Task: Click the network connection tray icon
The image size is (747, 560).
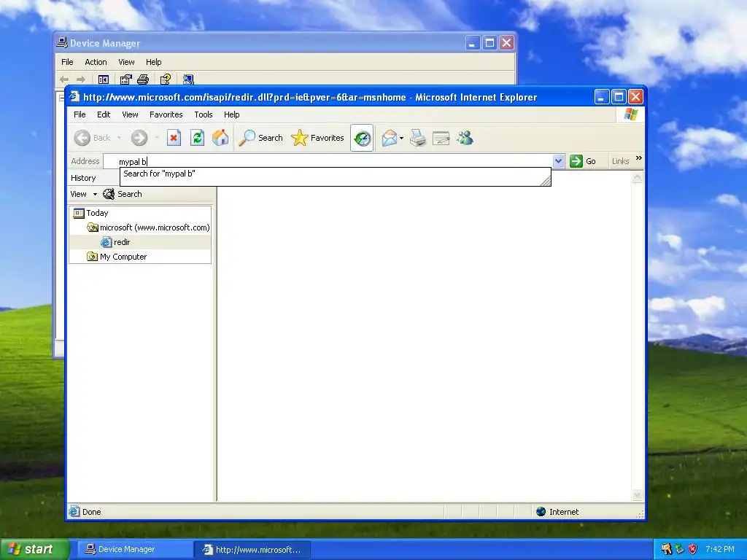Action: pyautogui.click(x=680, y=549)
